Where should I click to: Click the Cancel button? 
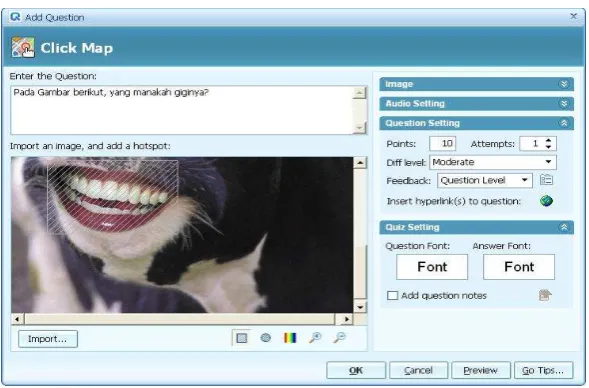418,370
